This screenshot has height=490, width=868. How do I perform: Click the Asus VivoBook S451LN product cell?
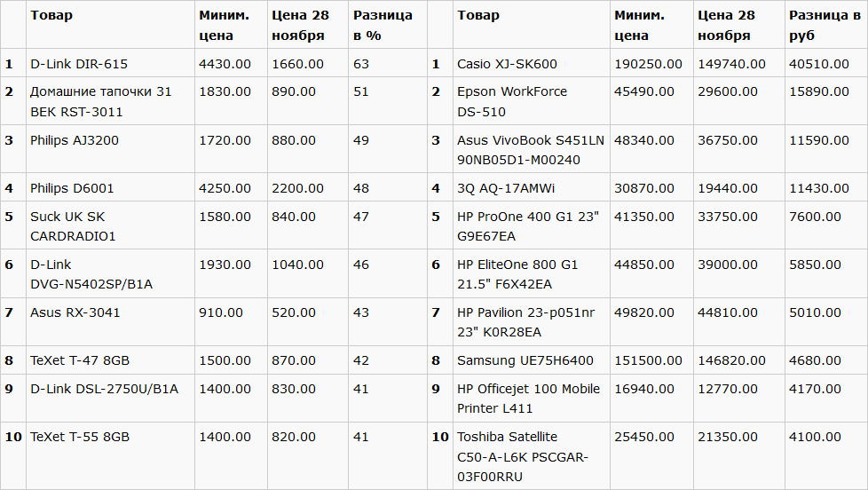(532, 149)
